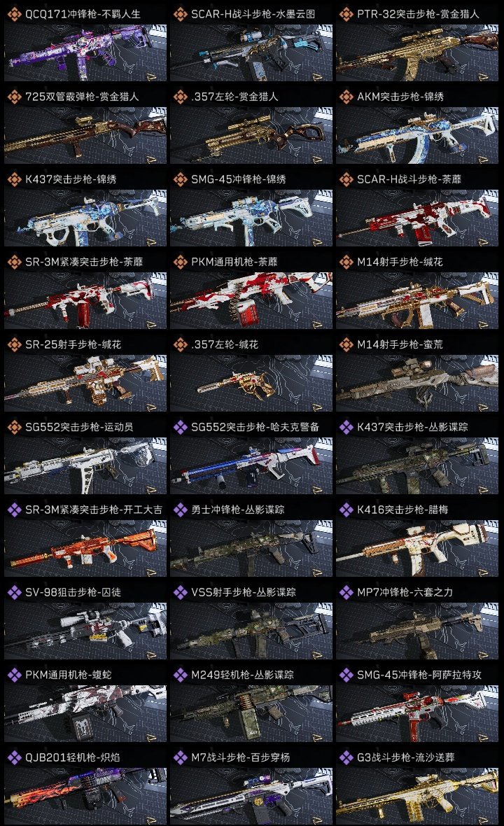The height and width of the screenshot is (826, 504).
Task: Open the SR-3M紧凑突击步枪-开工大吉 orange rifle
Action: 85,548
